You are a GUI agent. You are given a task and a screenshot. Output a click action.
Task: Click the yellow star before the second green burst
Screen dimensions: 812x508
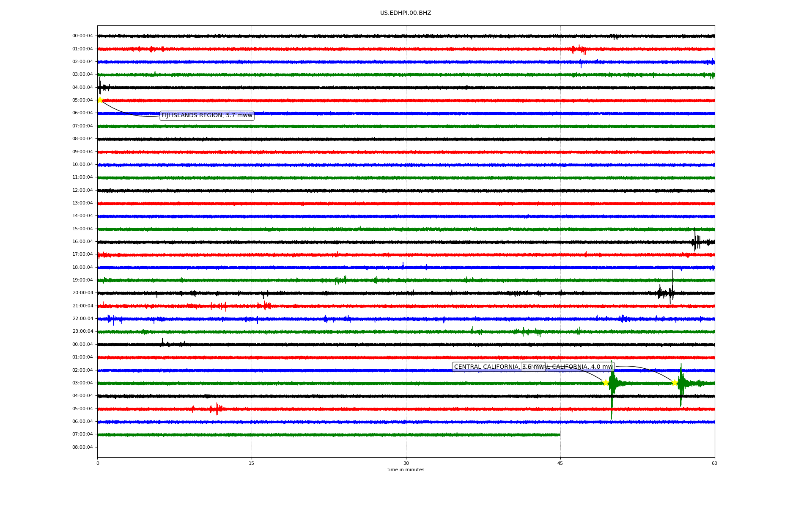(x=675, y=383)
